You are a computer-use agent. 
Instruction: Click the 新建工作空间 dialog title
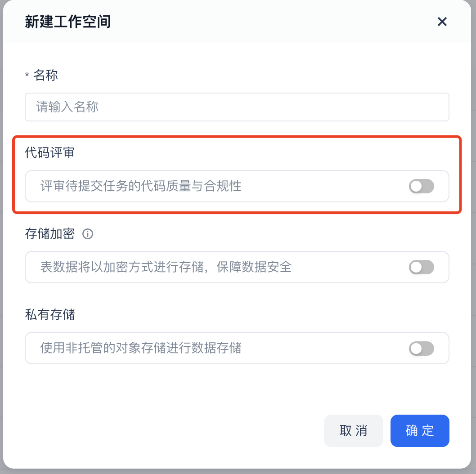click(x=67, y=22)
